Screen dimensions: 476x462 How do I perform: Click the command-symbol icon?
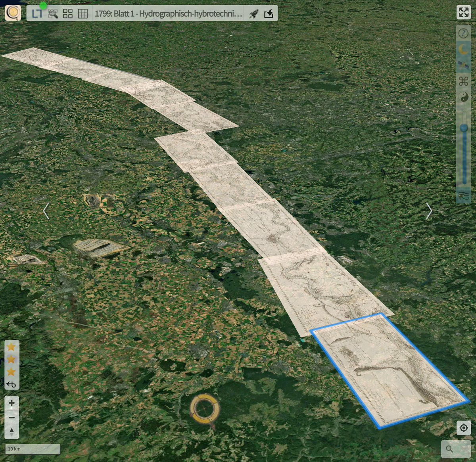(x=463, y=81)
